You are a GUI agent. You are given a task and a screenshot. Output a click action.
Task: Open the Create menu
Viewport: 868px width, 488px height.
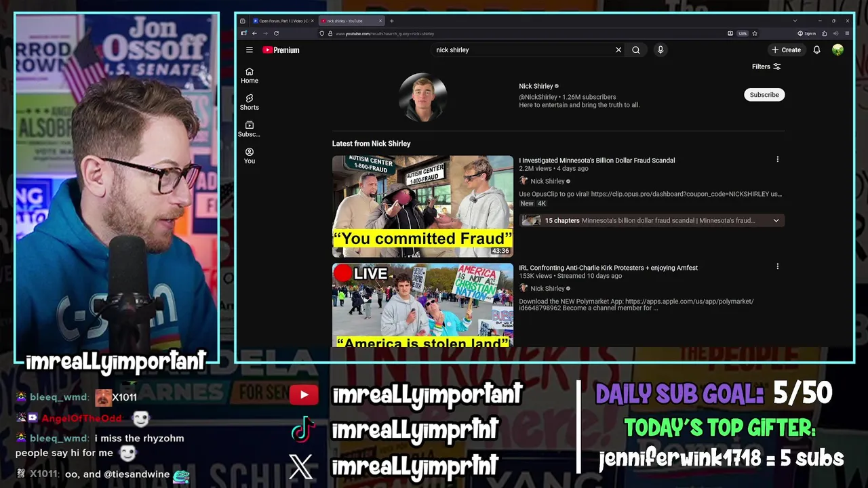coord(787,50)
